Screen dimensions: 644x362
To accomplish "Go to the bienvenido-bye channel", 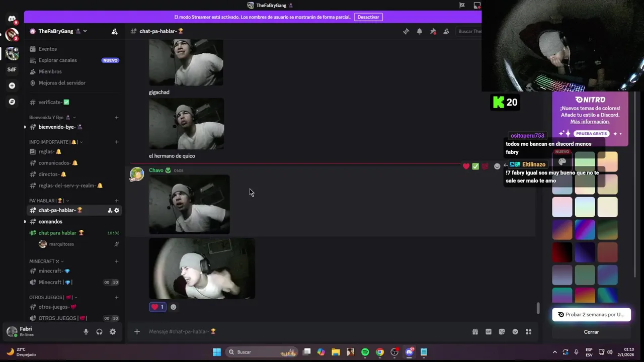I will (x=74, y=127).
